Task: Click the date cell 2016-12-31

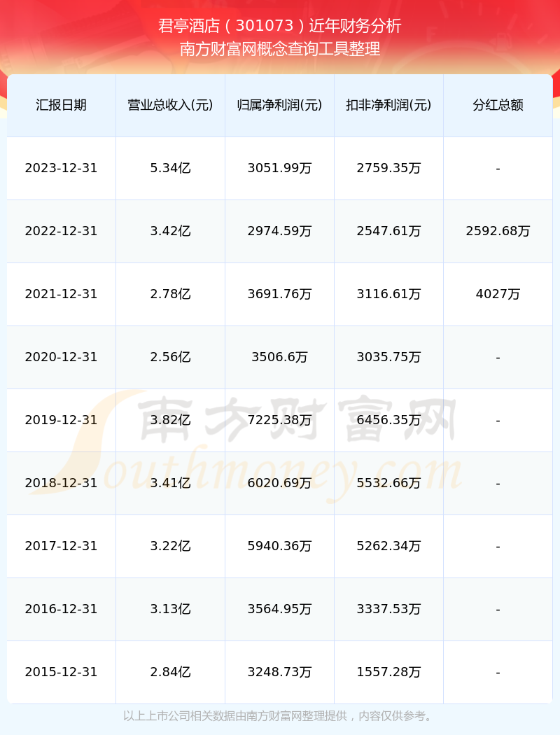Action: click(62, 610)
